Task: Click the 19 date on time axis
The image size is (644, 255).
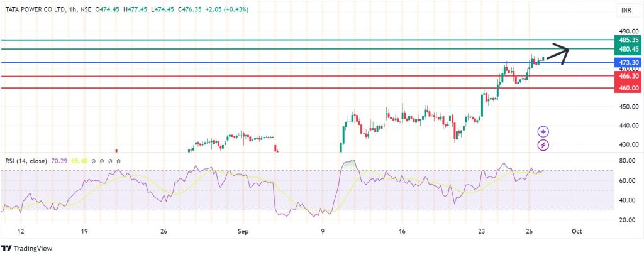Action: coord(84,232)
